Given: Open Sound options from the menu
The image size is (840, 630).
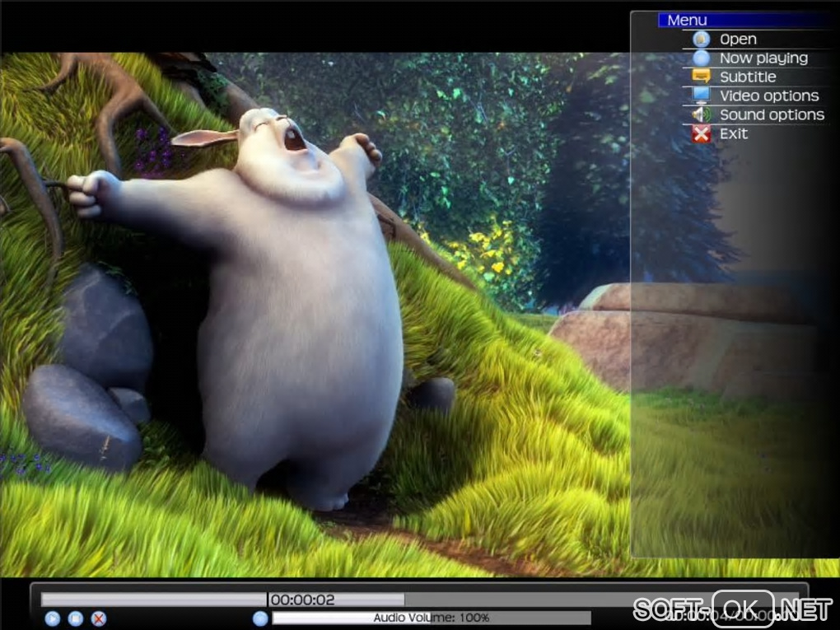Looking at the screenshot, I should [x=772, y=114].
